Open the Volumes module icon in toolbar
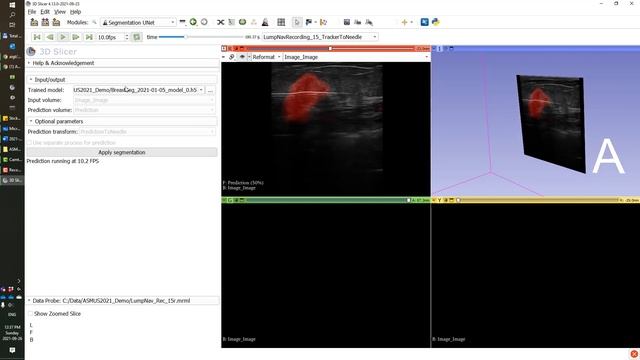Screen dimensions: 640x360 (231, 22)
